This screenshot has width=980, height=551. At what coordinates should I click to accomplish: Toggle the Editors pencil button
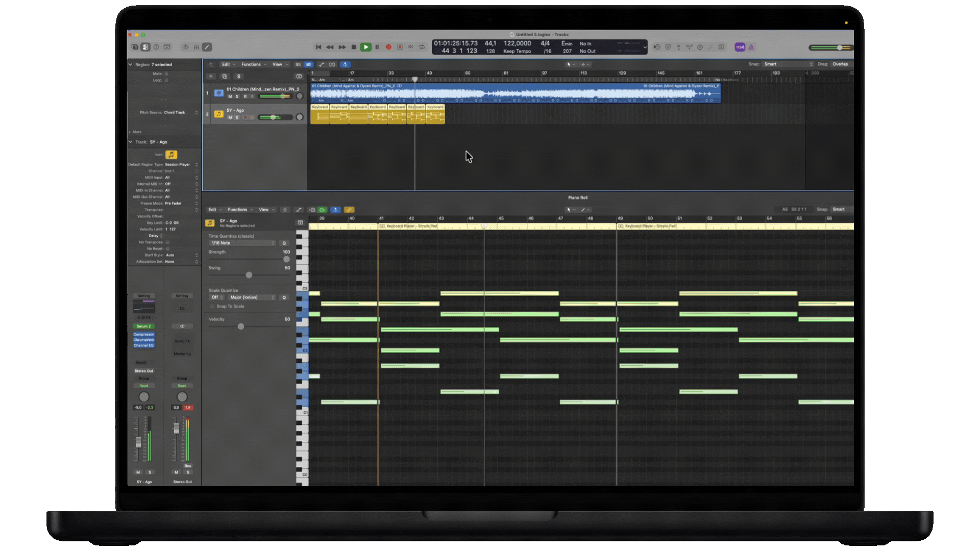click(207, 47)
